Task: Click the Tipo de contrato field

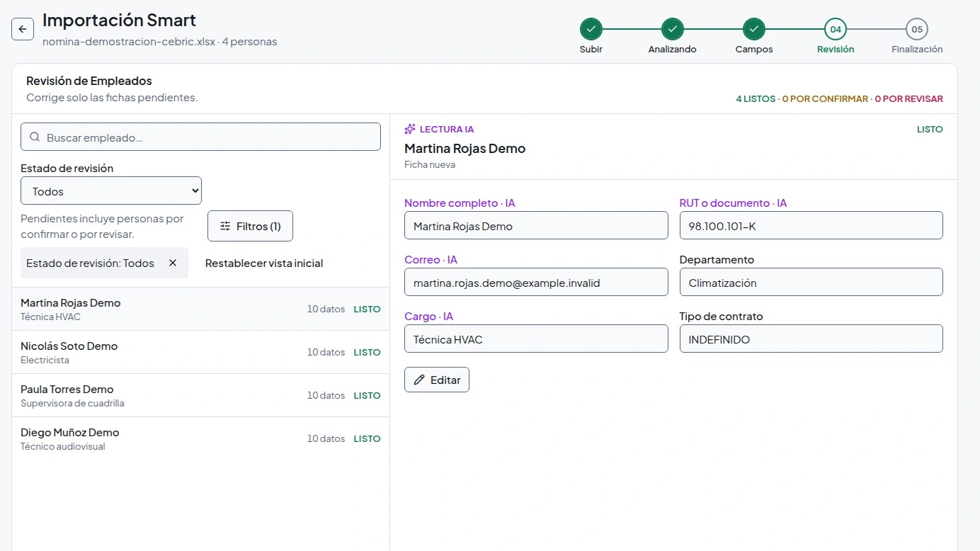Action: click(811, 339)
